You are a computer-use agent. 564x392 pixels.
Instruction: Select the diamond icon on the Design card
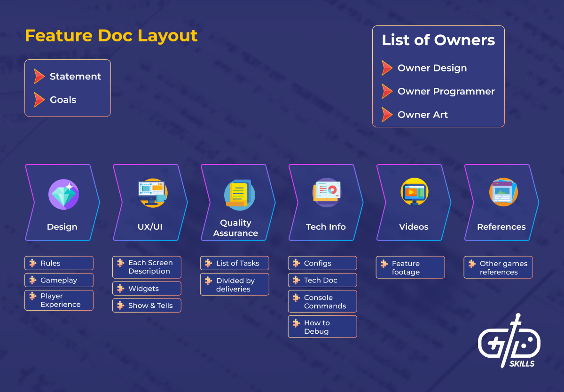pos(63,193)
